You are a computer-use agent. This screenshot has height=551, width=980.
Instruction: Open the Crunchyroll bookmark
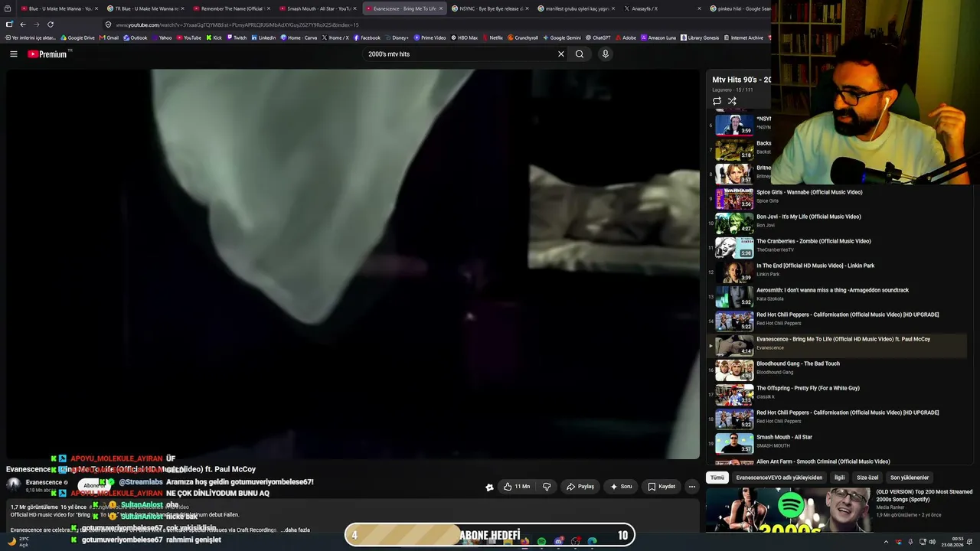(x=522, y=37)
